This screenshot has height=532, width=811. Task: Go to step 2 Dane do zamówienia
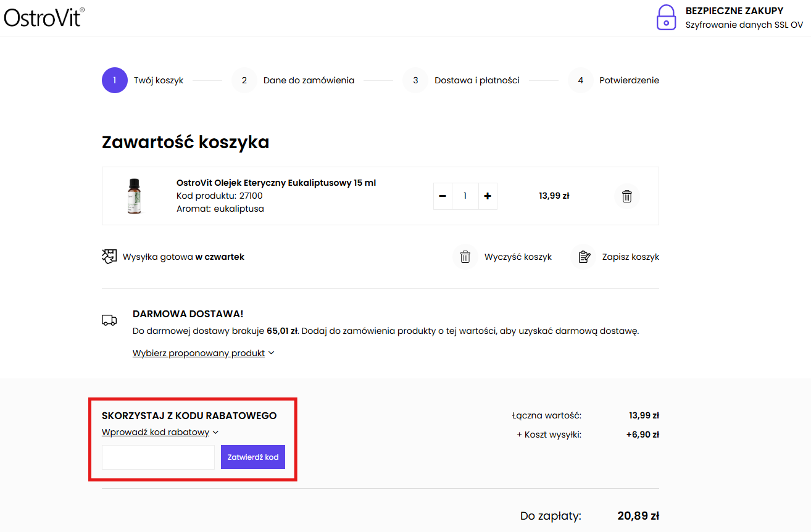tap(293, 80)
